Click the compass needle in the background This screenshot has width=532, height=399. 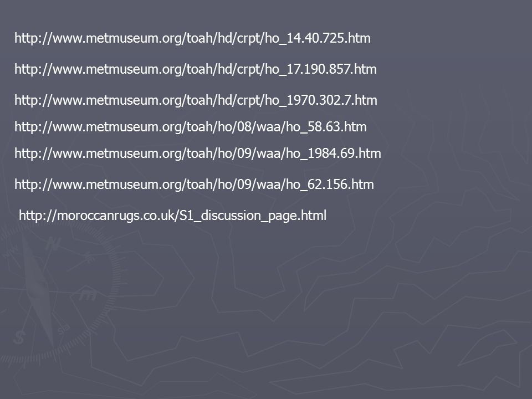[38, 288]
